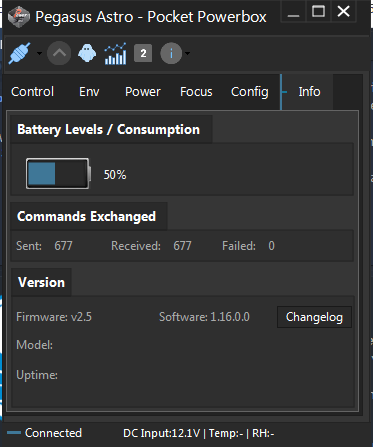Select the Config tab
This screenshot has width=373, height=447.
pos(250,92)
